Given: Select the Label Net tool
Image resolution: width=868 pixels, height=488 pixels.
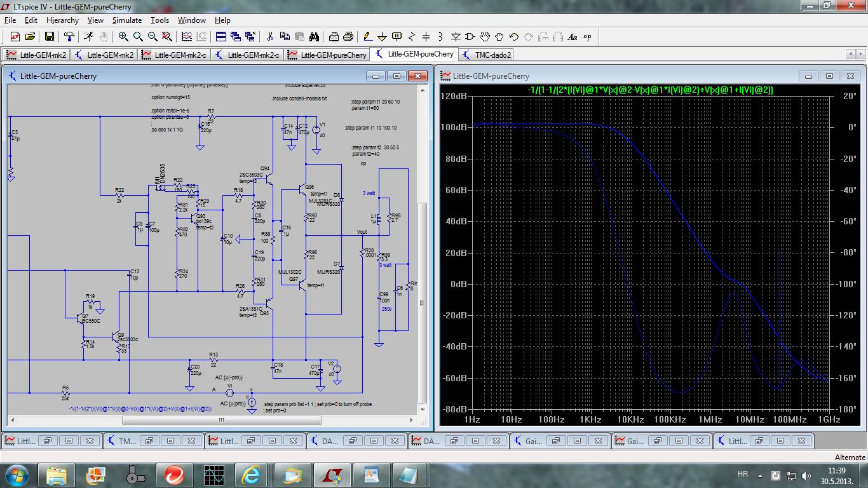Looking at the screenshot, I should 397,36.
